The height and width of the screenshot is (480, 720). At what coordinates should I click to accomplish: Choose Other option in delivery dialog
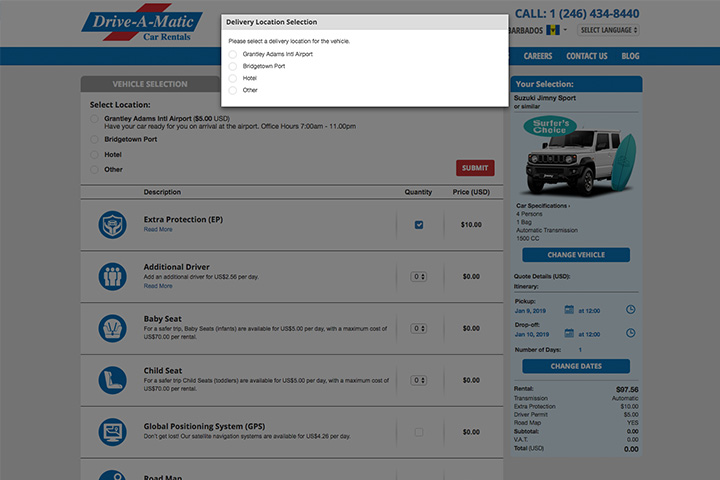[233, 90]
